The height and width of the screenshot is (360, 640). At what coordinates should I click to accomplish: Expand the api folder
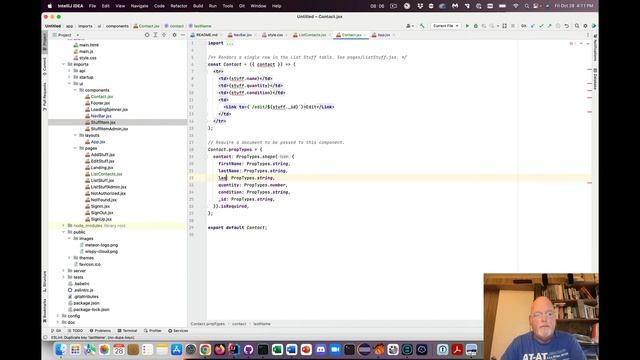click(x=69, y=71)
